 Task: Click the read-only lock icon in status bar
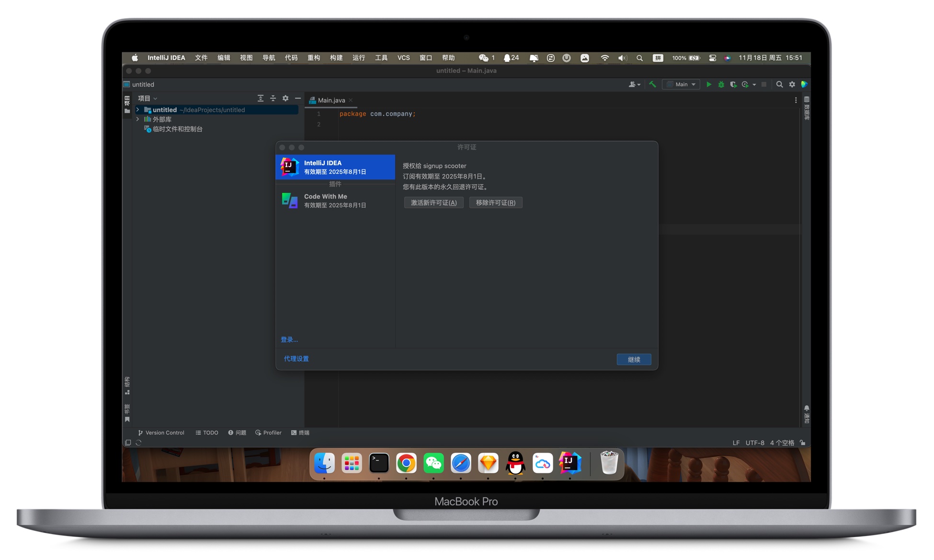pos(803,443)
